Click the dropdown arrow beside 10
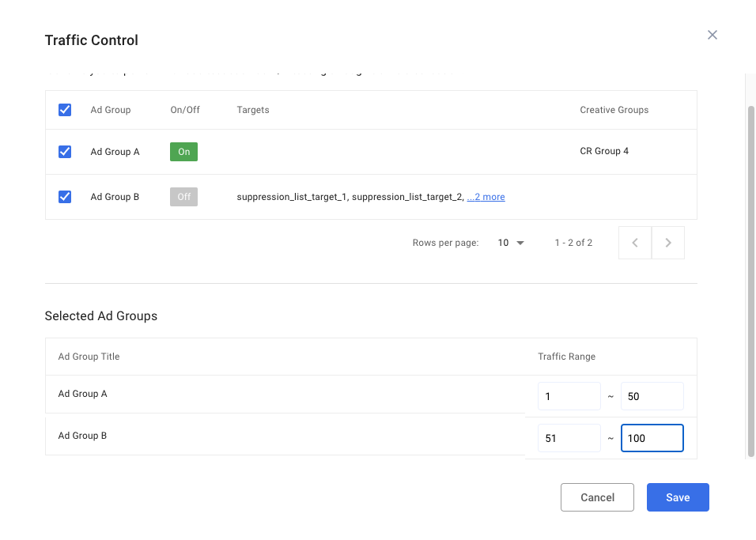The height and width of the screenshot is (540, 756). [x=520, y=243]
